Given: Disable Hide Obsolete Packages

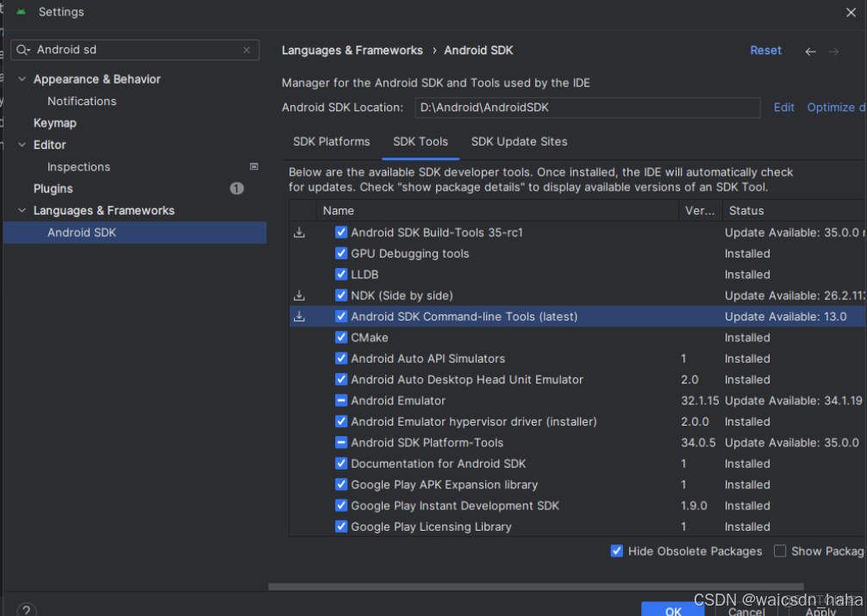Looking at the screenshot, I should (x=616, y=551).
